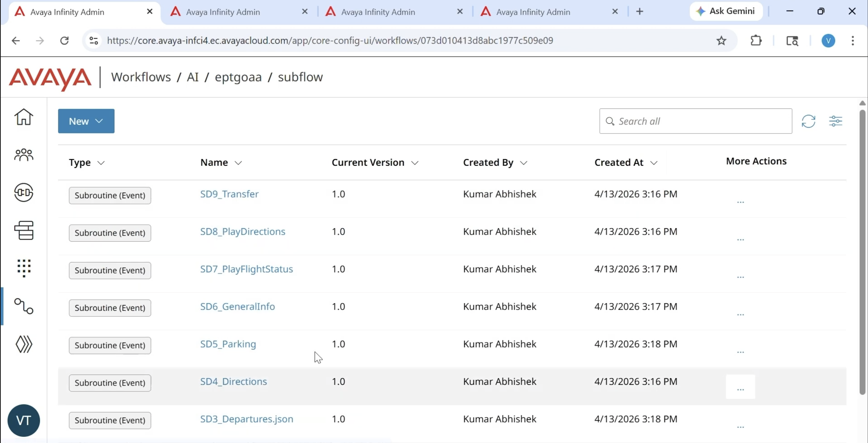Open the Home icon in sidebar

pos(24,117)
